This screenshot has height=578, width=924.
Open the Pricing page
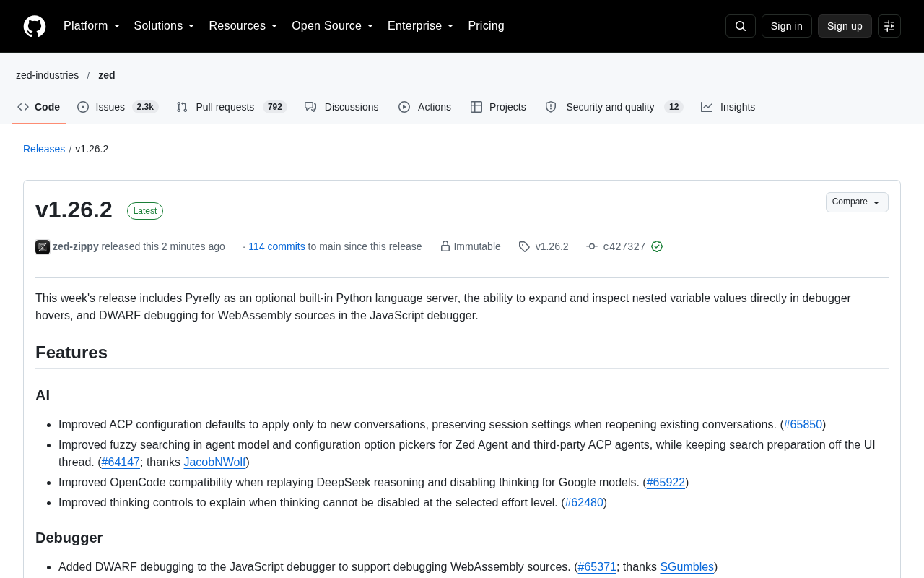[x=486, y=26]
